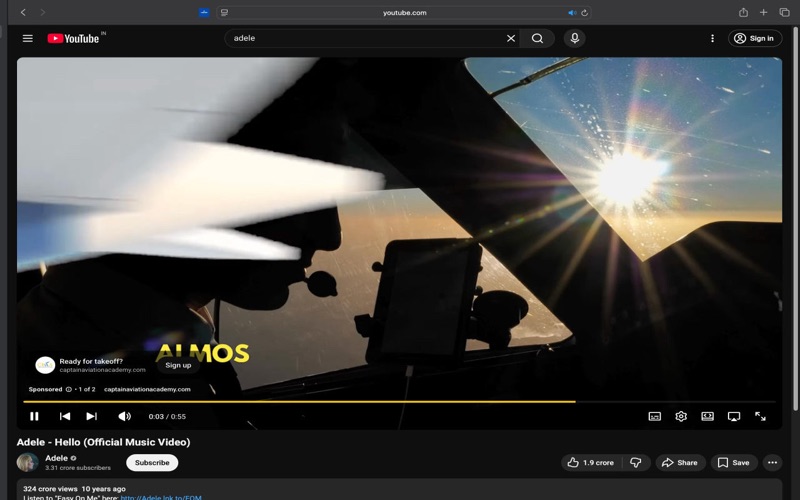Reload the page
This screenshot has width=800, height=500.
(585, 13)
